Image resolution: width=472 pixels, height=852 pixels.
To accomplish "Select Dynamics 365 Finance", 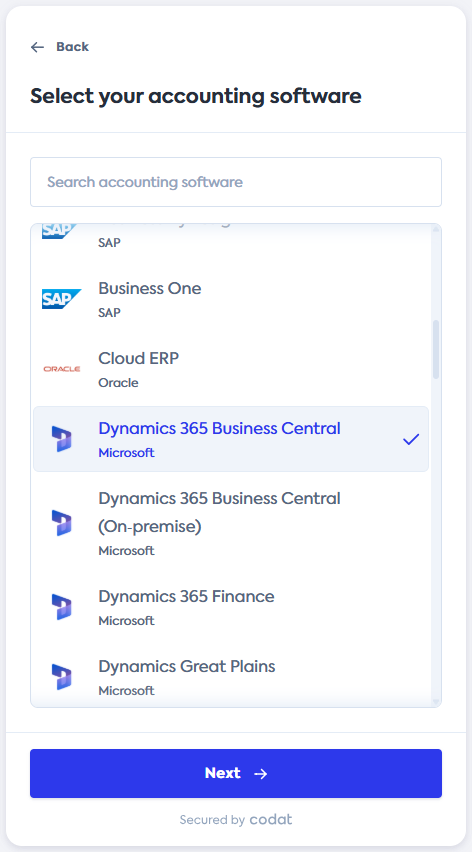I will [231, 607].
